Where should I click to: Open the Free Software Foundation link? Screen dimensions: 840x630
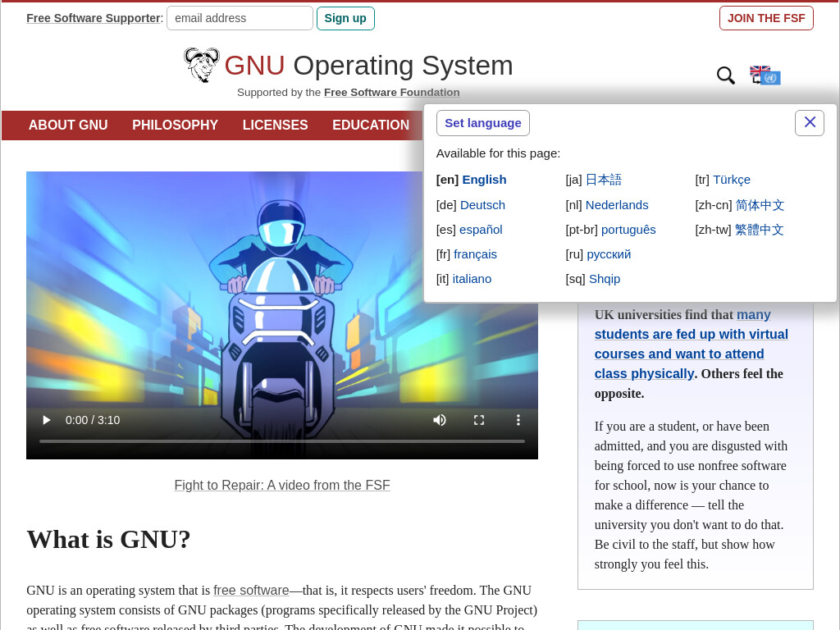(x=391, y=92)
